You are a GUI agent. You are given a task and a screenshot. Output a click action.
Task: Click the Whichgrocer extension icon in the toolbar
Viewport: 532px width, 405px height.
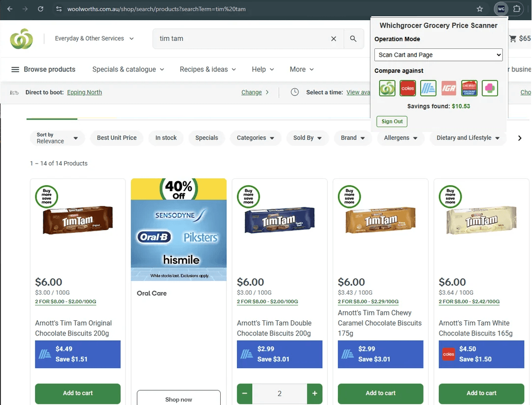[501, 8]
